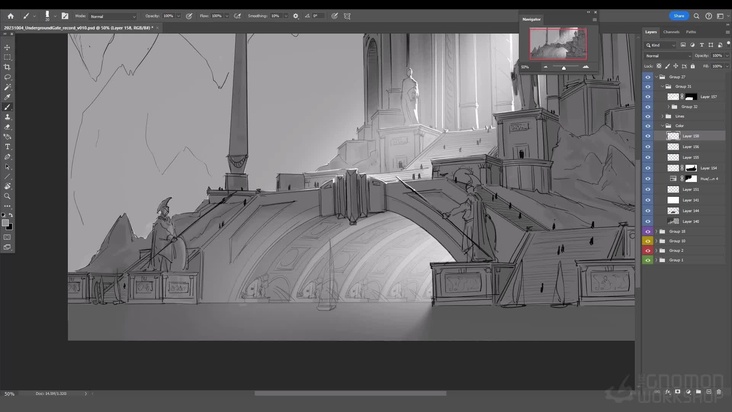Select the Horizontal Type tool

[7, 147]
